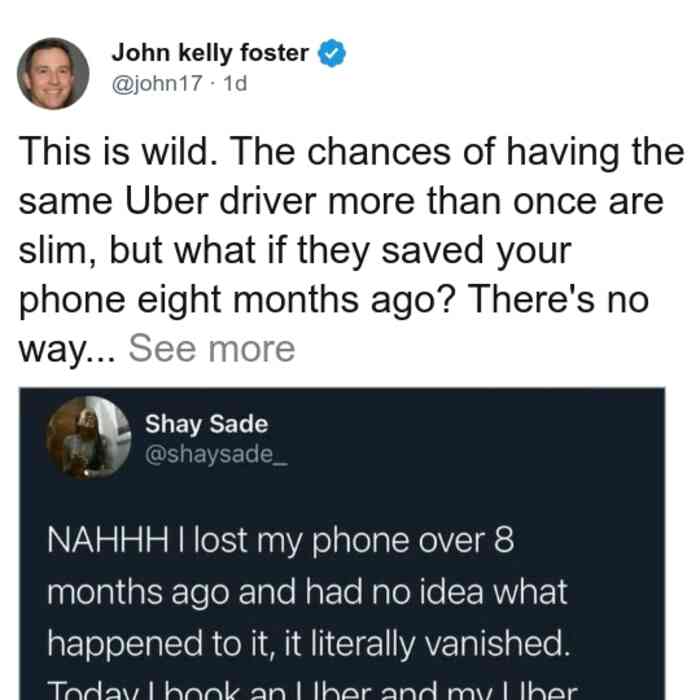Screen dimensions: 700x700
Task: Click the blue verified checkmark badge
Action: (x=332, y=53)
